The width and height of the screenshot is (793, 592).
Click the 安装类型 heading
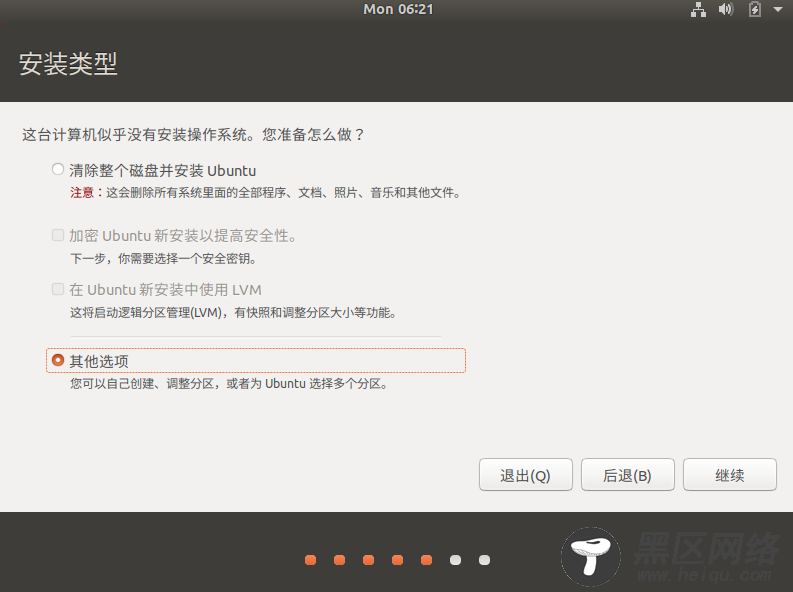68,64
